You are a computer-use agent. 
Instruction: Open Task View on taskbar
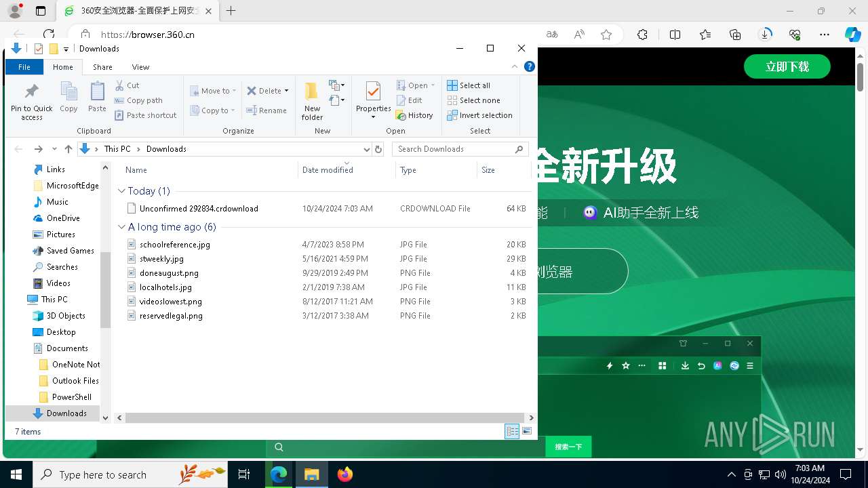pyautogui.click(x=245, y=474)
